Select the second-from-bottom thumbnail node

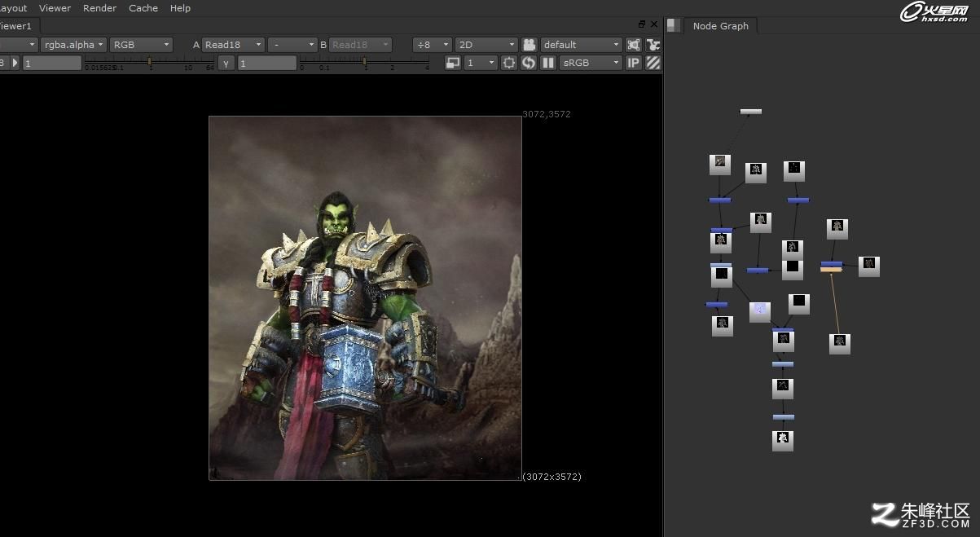782,388
